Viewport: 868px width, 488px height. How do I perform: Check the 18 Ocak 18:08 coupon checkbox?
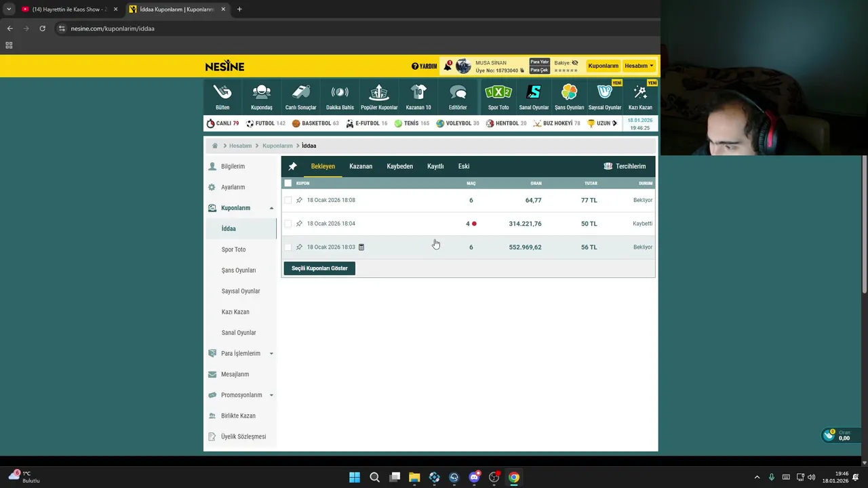(288, 200)
